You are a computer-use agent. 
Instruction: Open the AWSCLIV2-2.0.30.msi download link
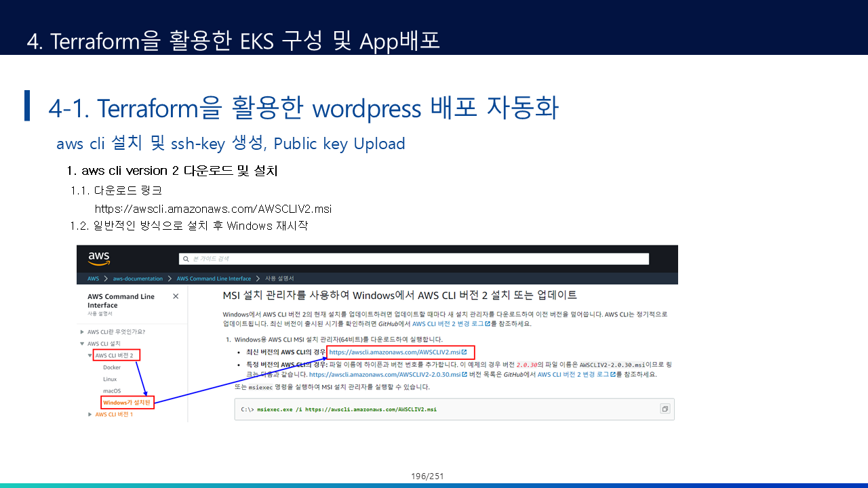point(388,374)
